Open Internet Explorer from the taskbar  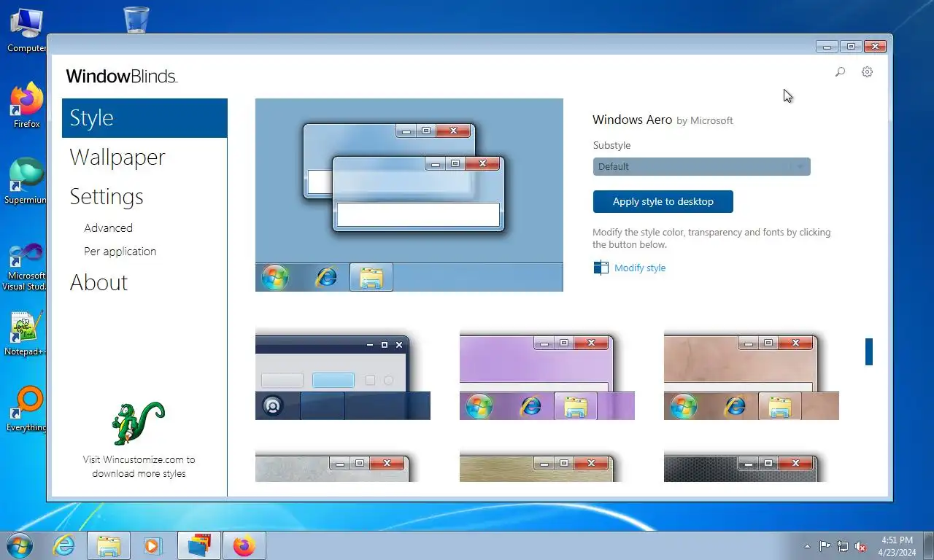tap(64, 545)
